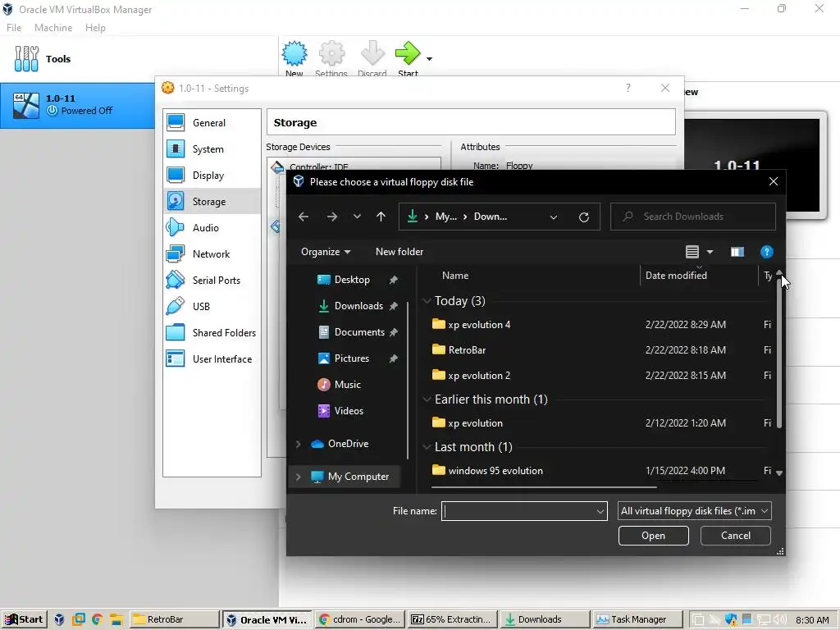
Task: Open the Start button dropdown arrow
Action: click(x=429, y=58)
